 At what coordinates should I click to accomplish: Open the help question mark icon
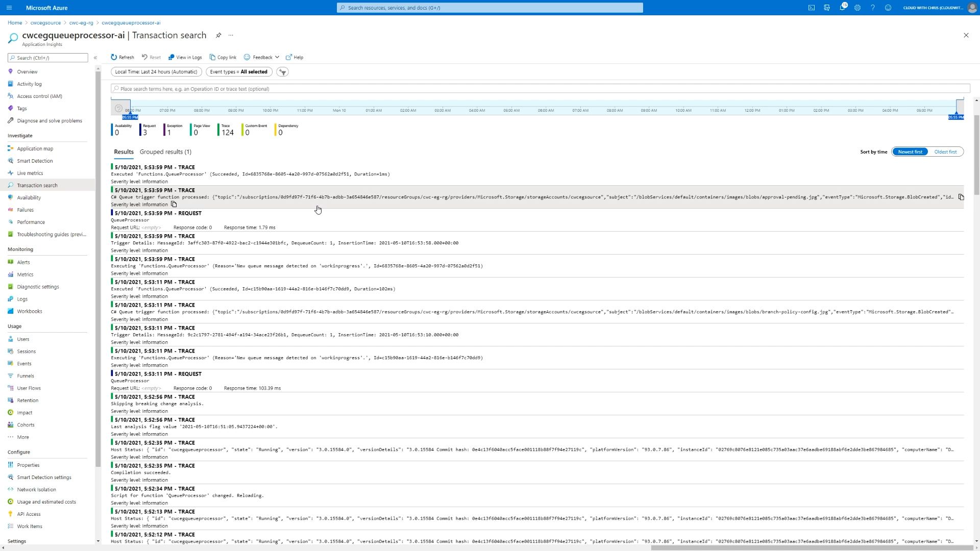[873, 8]
